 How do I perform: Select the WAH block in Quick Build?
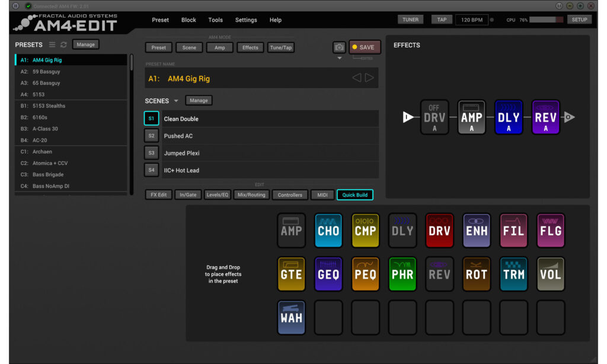291,317
